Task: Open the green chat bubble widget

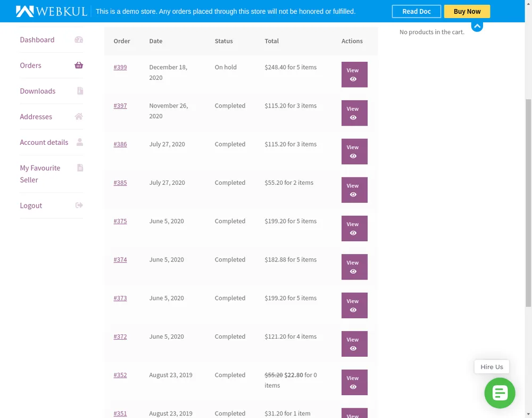Action: click(x=500, y=393)
